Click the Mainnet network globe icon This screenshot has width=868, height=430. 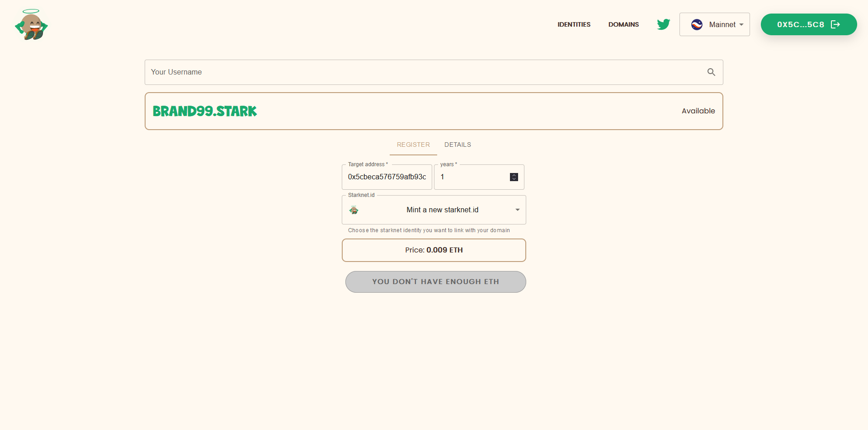(x=697, y=25)
